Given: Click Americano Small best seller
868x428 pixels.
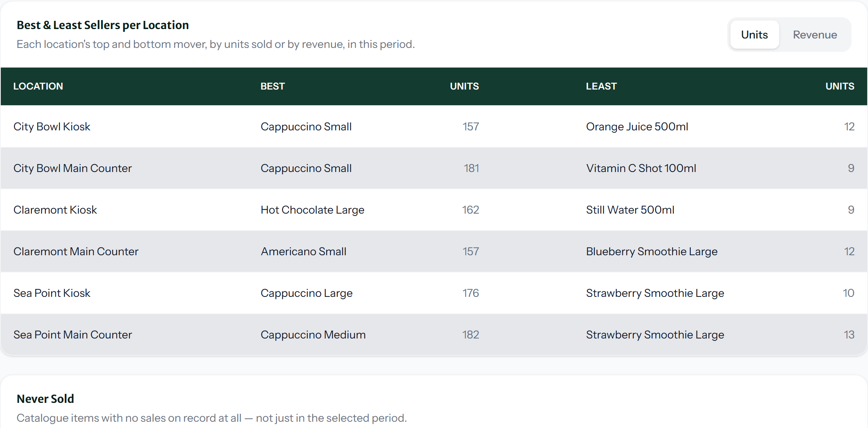Looking at the screenshot, I should coord(303,251).
